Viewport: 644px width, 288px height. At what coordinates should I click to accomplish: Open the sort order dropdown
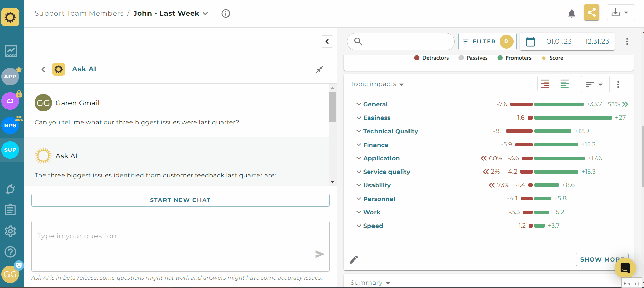[595, 84]
